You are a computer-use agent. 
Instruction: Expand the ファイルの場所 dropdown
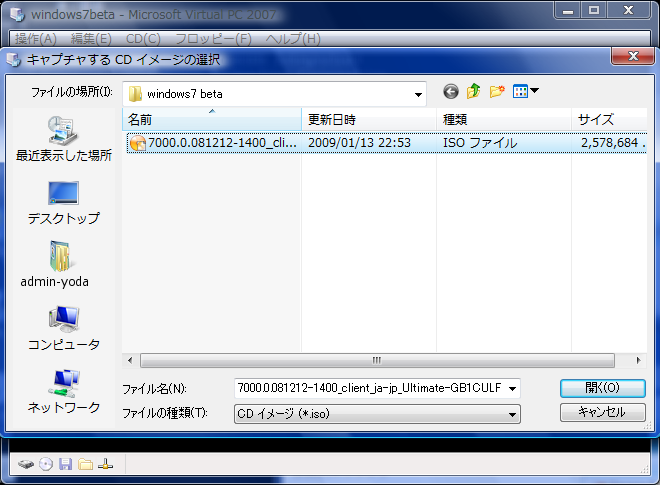(x=418, y=94)
